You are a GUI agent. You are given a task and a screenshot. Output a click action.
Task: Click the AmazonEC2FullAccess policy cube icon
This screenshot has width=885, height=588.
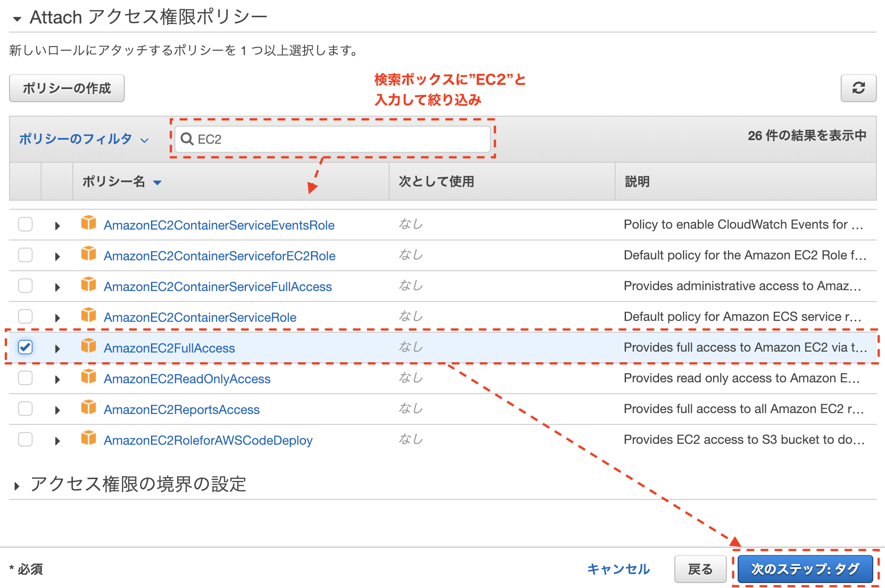(89, 346)
